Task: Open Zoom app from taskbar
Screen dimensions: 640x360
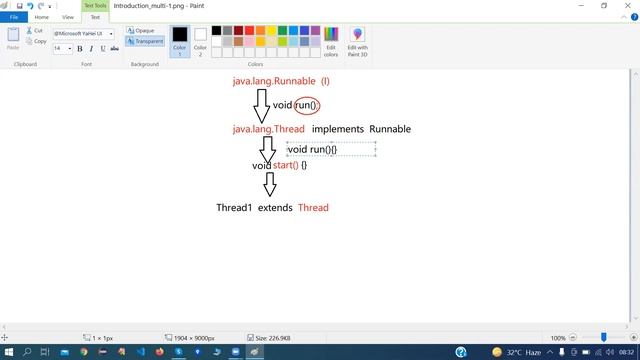Action: pyautogui.click(x=236, y=352)
